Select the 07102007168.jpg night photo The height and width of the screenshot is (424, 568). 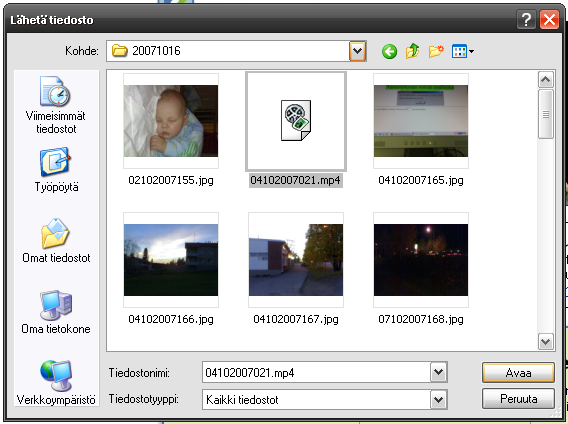point(421,260)
